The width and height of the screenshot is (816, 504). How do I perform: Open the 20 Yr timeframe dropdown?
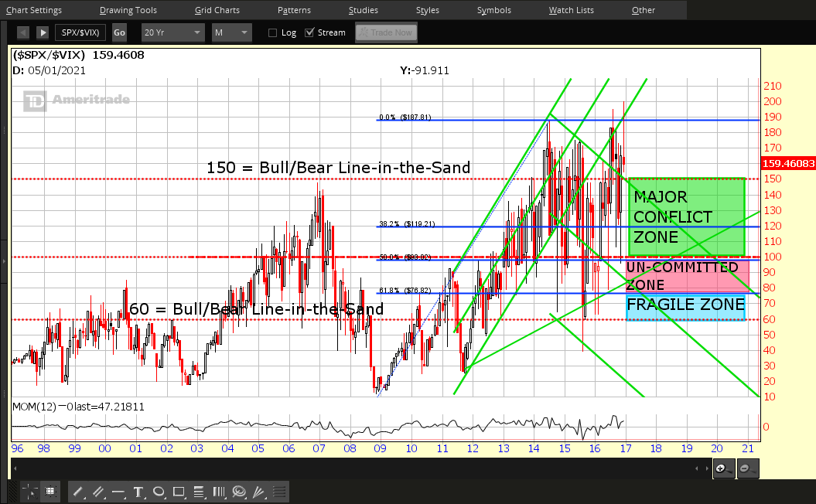[x=172, y=32]
